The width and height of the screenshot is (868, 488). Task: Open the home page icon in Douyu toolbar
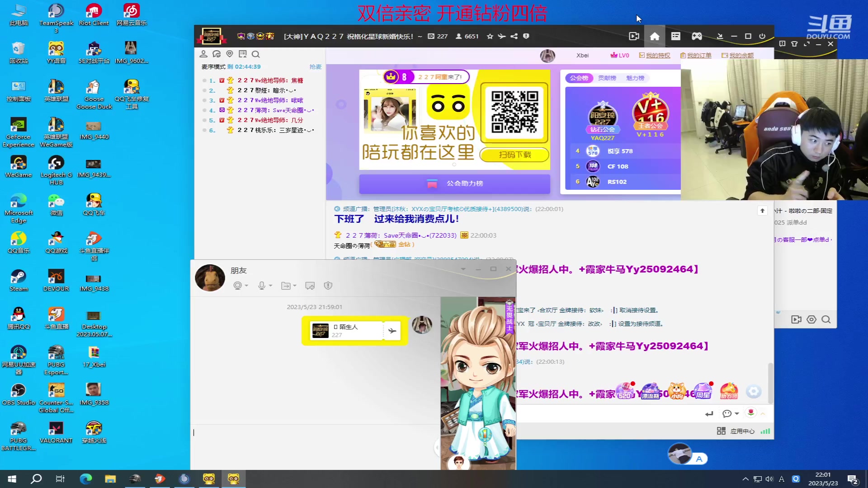point(654,36)
